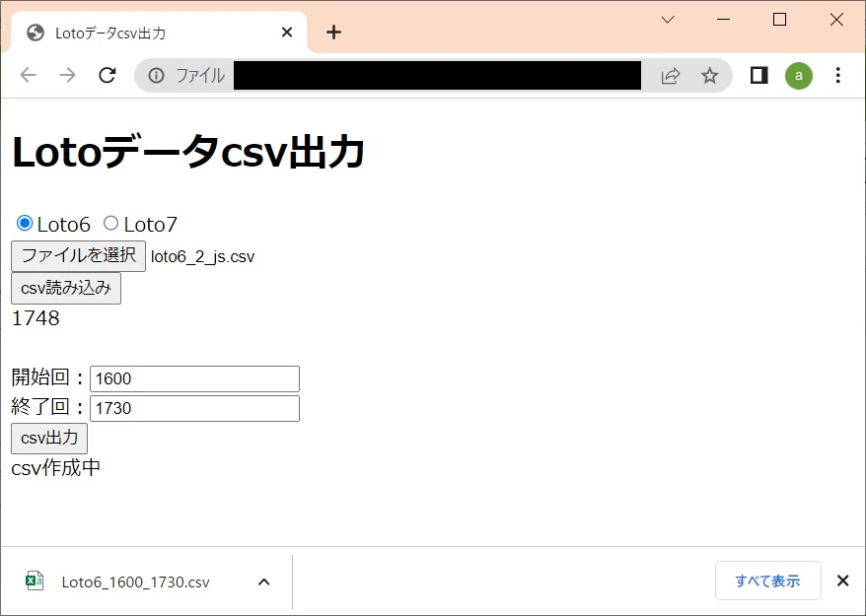The width and height of the screenshot is (866, 616).
Task: Click the forward navigation arrow
Action: (65, 75)
